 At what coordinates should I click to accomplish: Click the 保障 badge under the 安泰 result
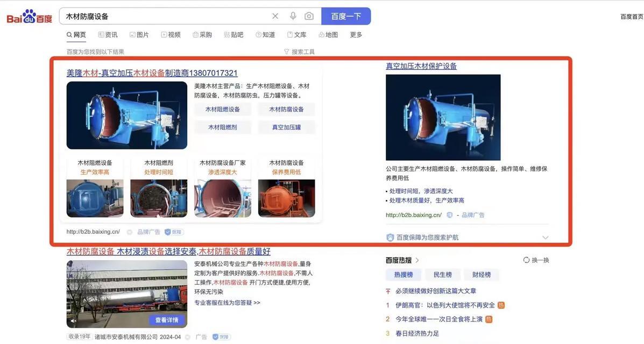tap(221, 337)
